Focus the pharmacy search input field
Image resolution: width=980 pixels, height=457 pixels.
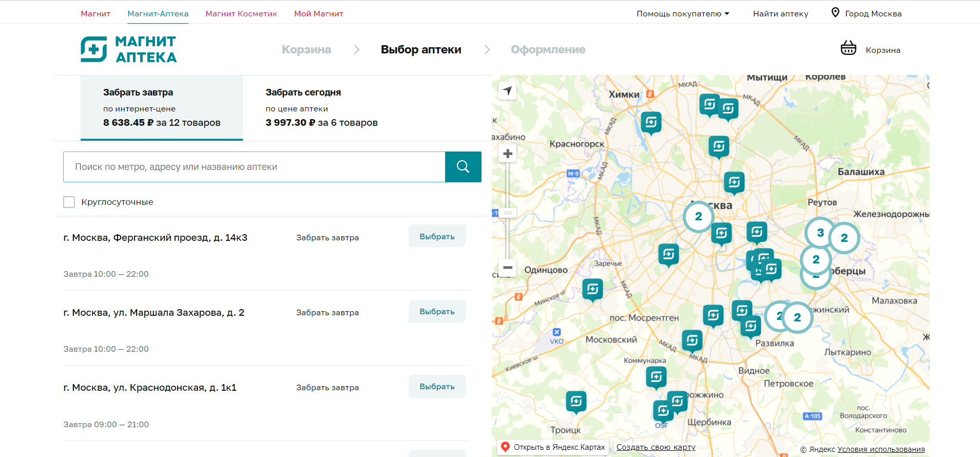click(x=254, y=167)
